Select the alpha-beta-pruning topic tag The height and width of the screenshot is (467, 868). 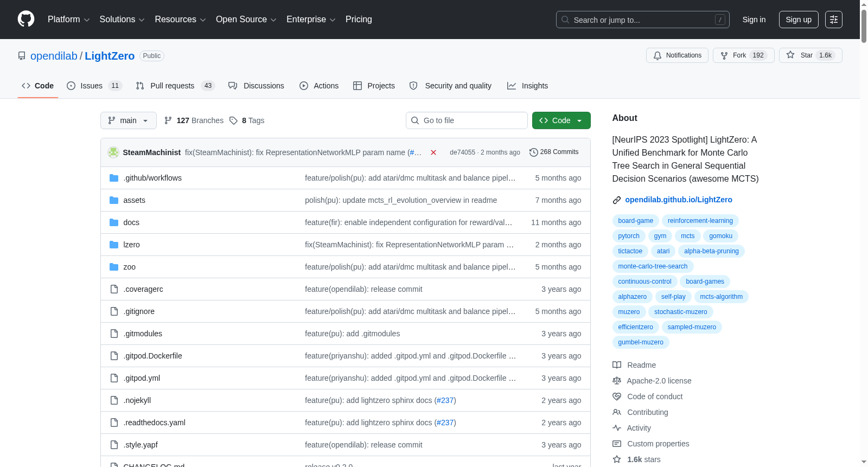pos(711,251)
